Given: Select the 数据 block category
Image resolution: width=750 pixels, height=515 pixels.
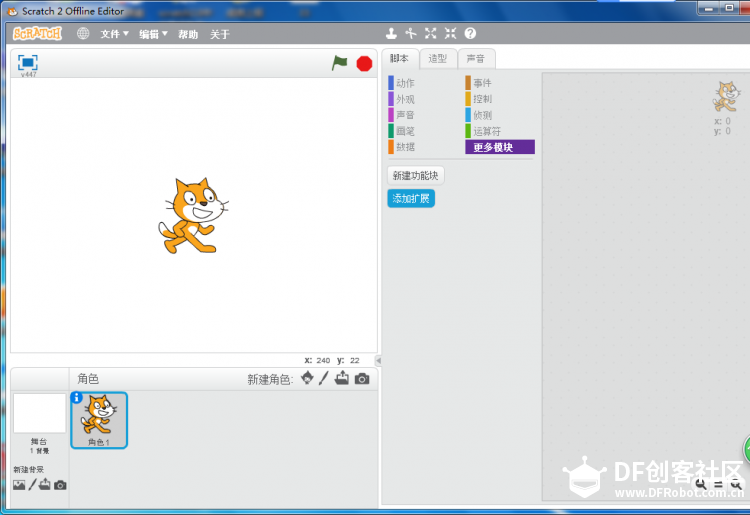Looking at the screenshot, I should (x=402, y=147).
